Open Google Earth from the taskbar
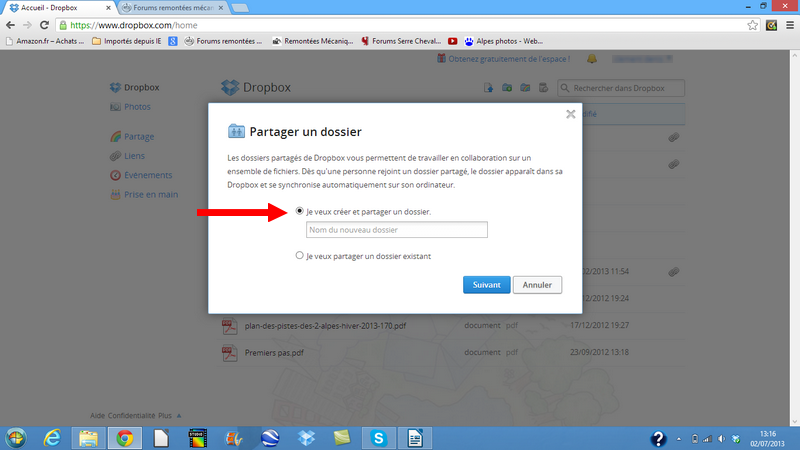800x450 pixels. pos(270,438)
